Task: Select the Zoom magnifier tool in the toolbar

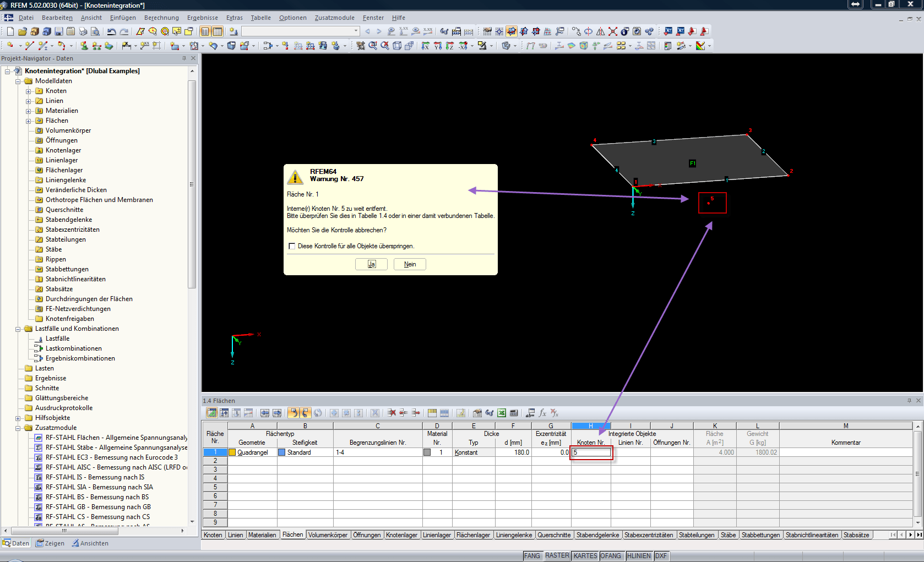Action: click(372, 46)
